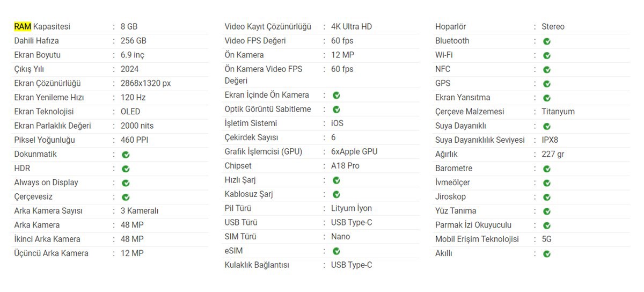The image size is (644, 292).
Task: Click the Mobil Erişim Teknolojisi 5G value
Action: [546, 239]
